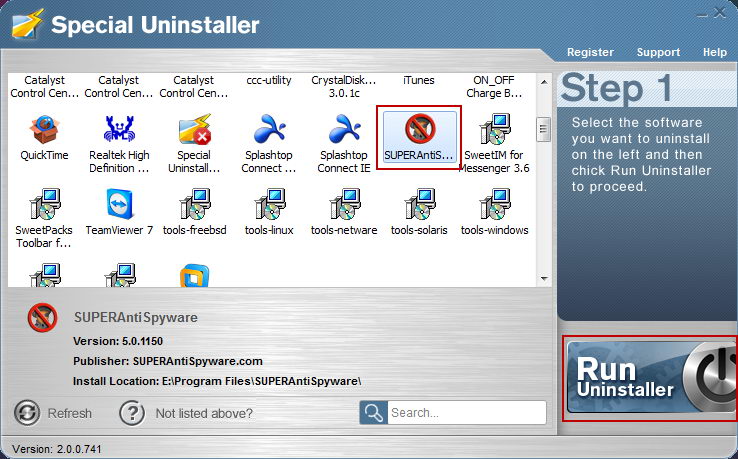Pick the Special Uninstaller entry icon
Viewport: 738px width, 459px height.
click(194, 129)
